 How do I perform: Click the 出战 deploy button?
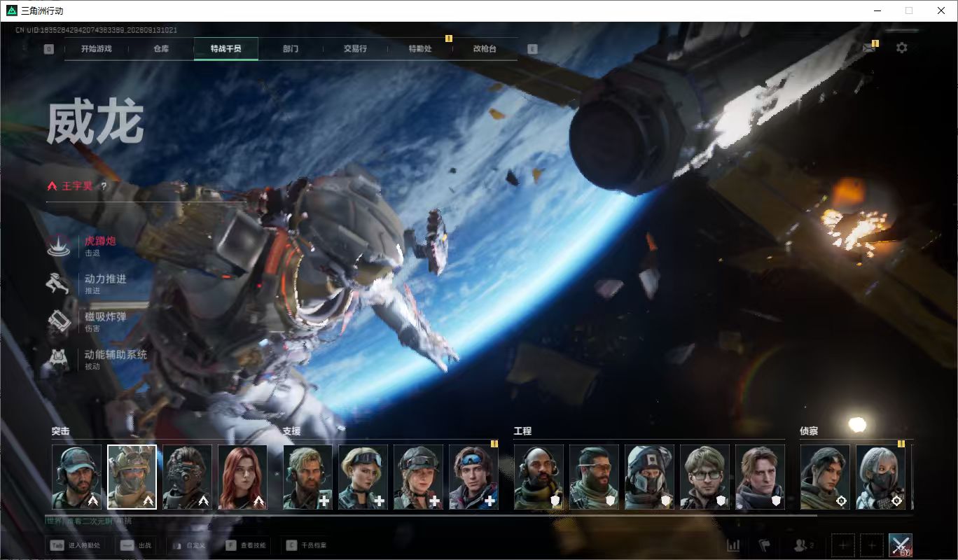[x=137, y=545]
